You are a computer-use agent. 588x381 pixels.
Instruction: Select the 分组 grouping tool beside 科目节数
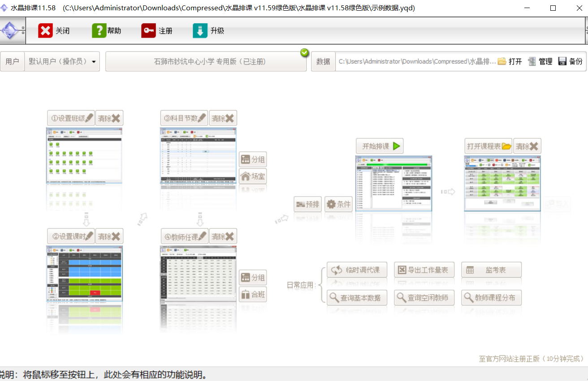253,159
